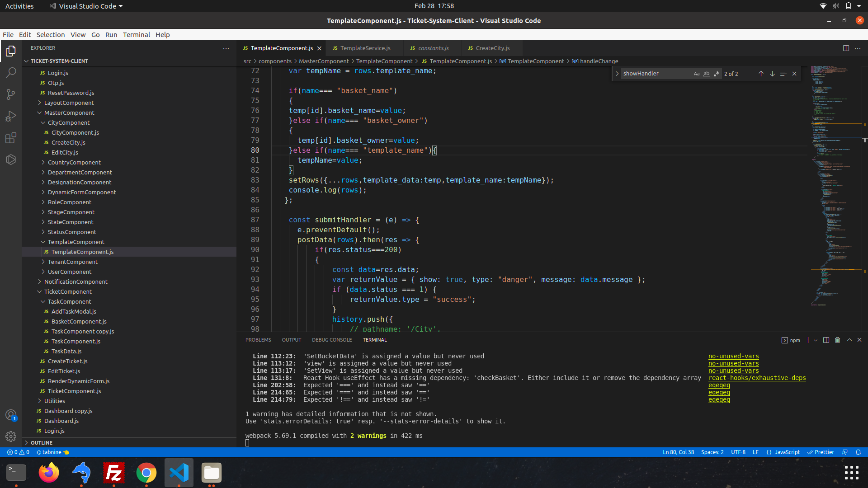Launch FileZilla from the dock
This screenshot has height=488, width=868.
tap(114, 473)
